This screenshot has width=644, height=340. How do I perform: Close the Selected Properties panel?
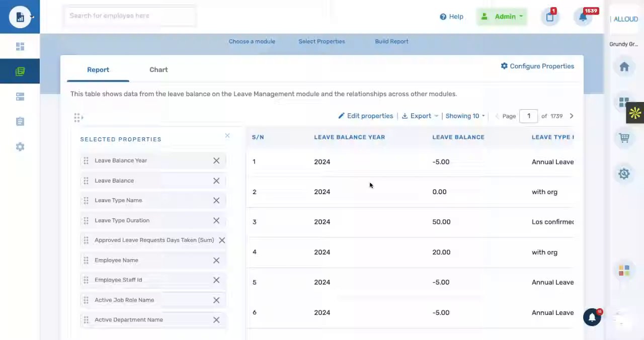[x=227, y=136]
